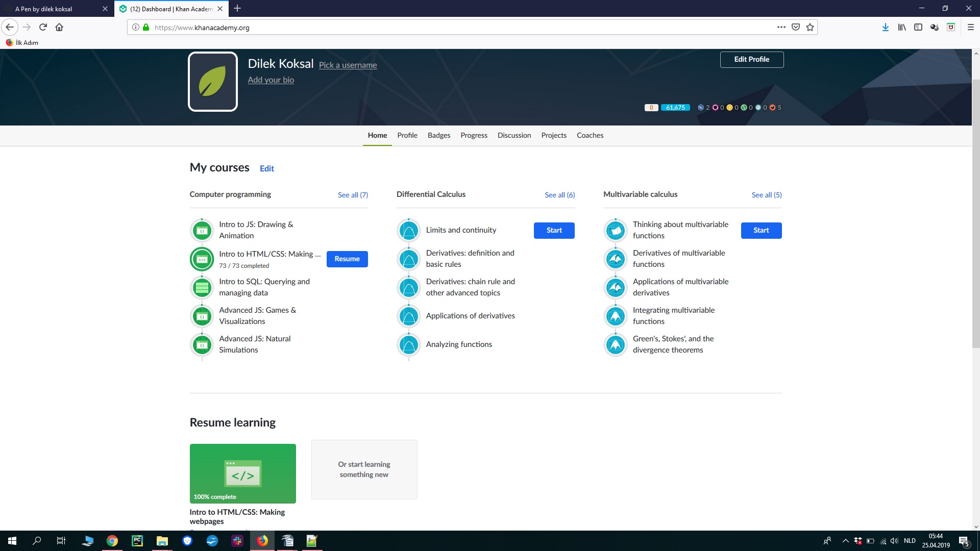
Task: Open the 'Analyzing functions' unit link
Action: [x=459, y=345]
